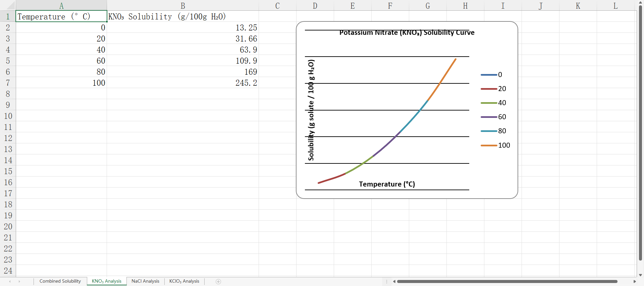644x286 pixels.
Task: Select cell containing 109.9
Action: tap(183, 61)
